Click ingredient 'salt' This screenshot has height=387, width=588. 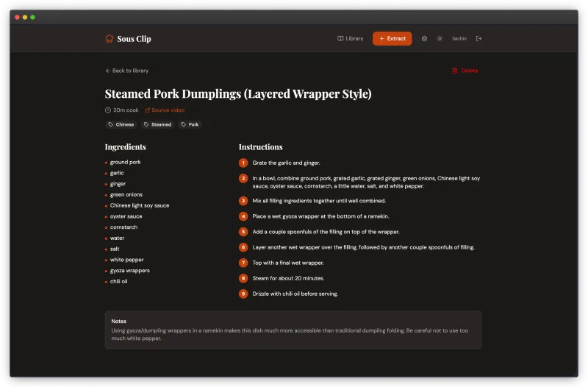115,249
